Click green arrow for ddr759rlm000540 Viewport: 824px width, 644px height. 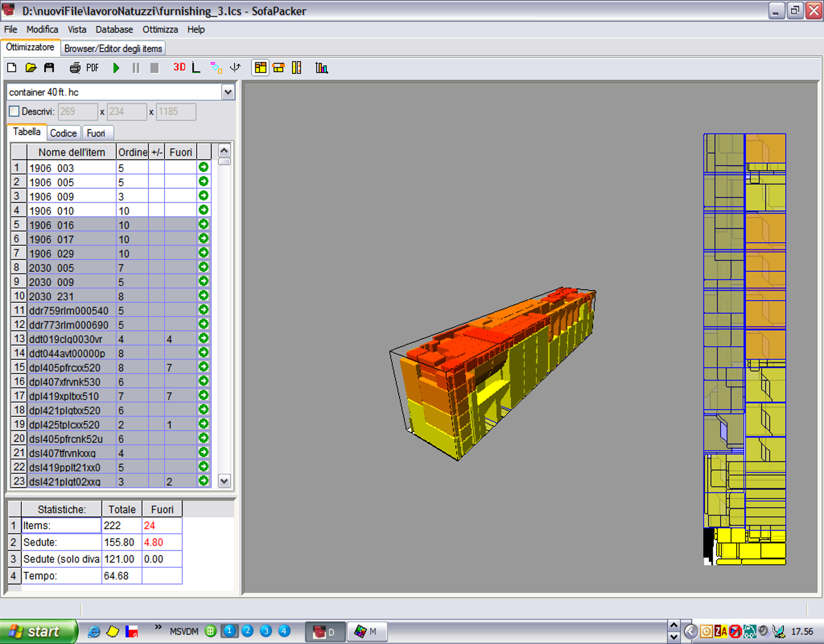(204, 310)
